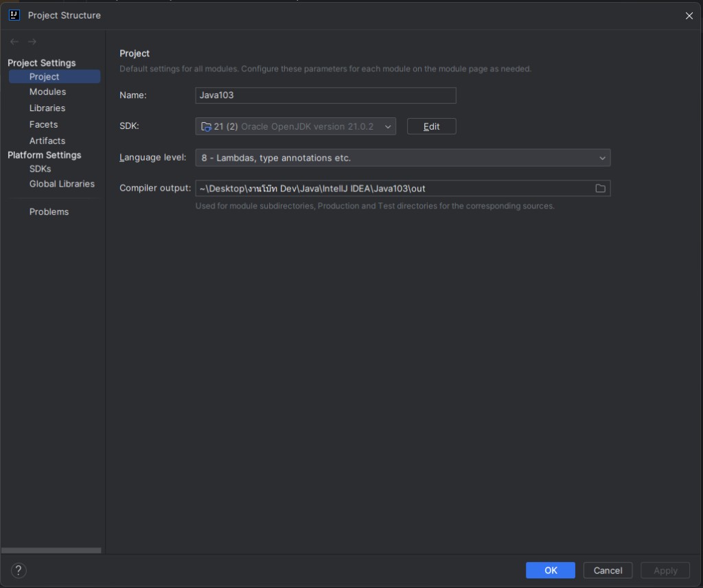Select Artifacts in the sidebar
Viewport: 703px width, 588px height.
point(47,141)
